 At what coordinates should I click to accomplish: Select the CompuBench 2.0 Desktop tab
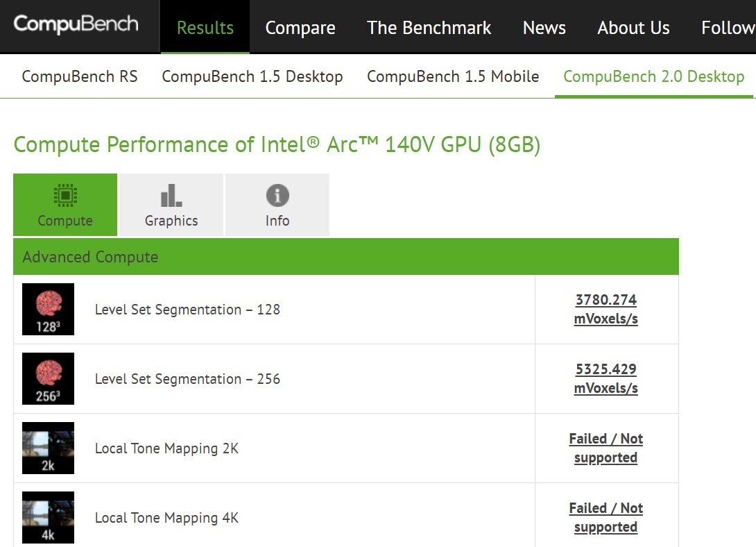click(x=654, y=76)
